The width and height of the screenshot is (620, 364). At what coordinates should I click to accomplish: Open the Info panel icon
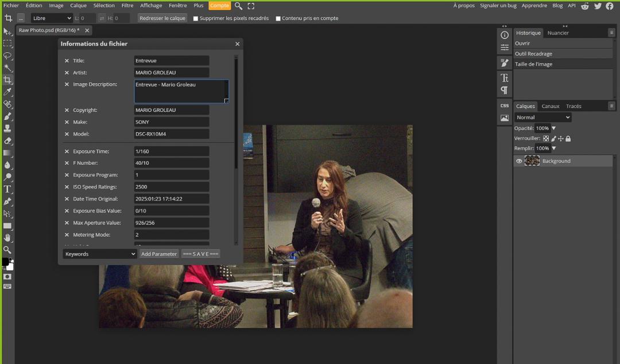[x=505, y=35]
